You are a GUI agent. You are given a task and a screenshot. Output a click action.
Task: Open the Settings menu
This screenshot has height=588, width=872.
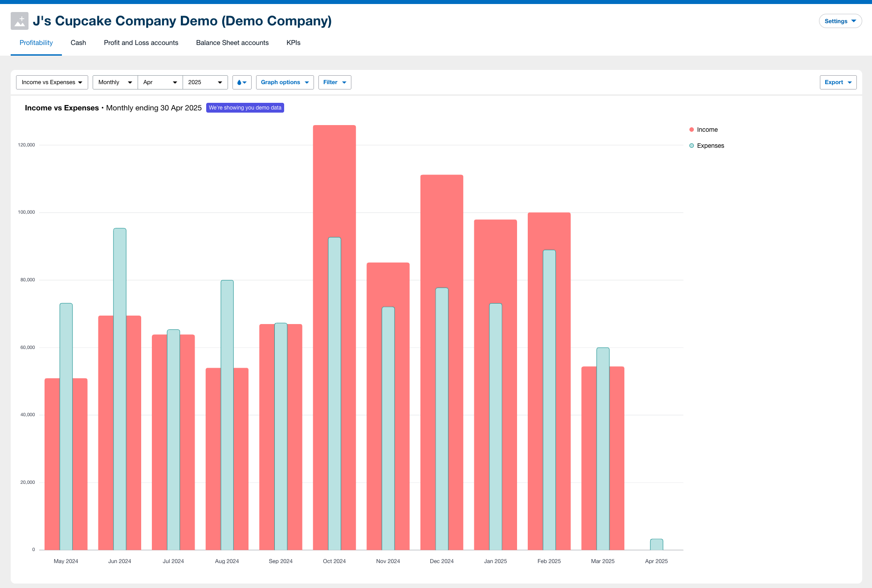[x=840, y=21]
